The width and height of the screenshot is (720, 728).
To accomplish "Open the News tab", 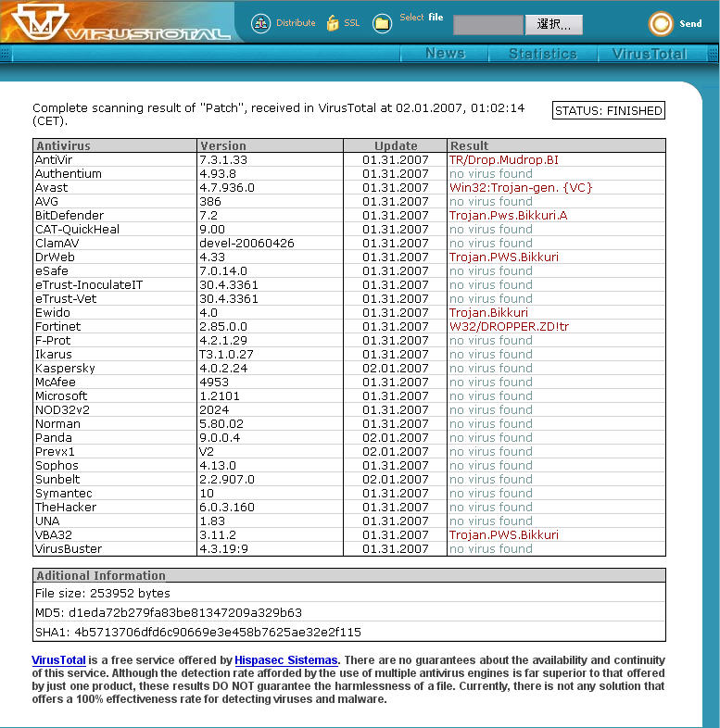I will [445, 54].
